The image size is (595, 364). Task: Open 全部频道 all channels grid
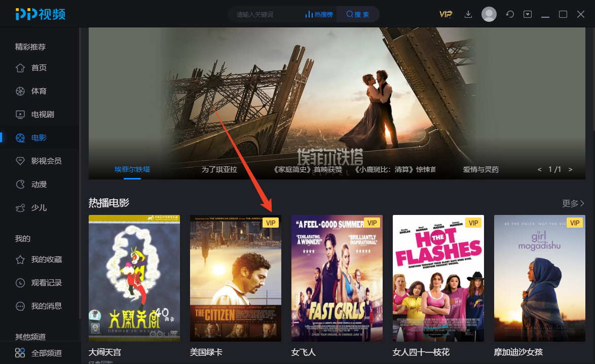(x=39, y=353)
